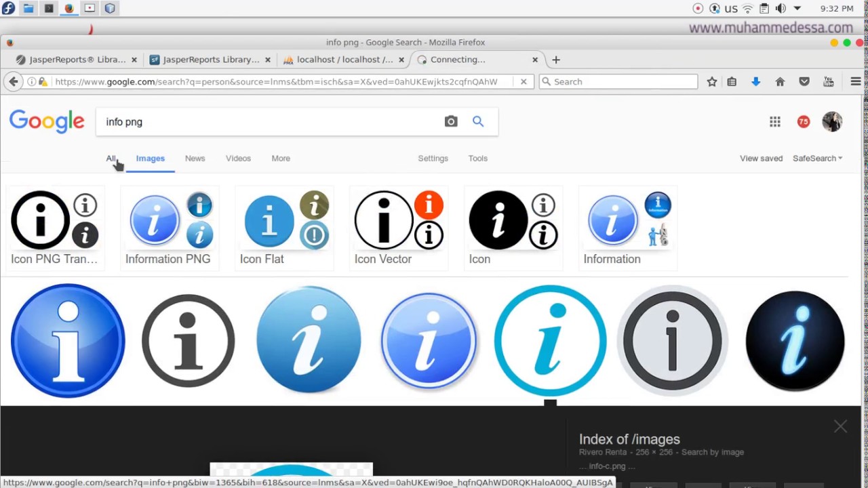Search by image with the camera icon
868x488 pixels.
tap(451, 121)
